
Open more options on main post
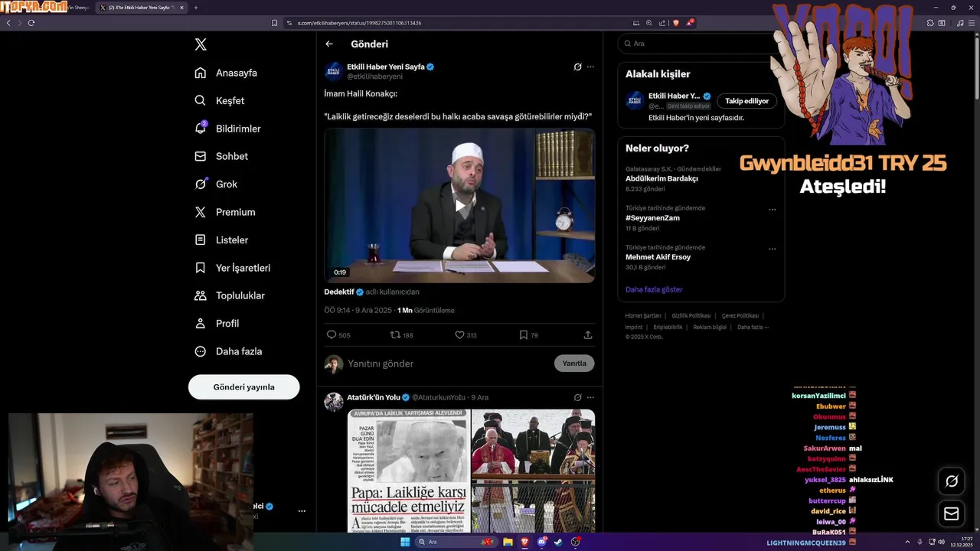point(590,67)
